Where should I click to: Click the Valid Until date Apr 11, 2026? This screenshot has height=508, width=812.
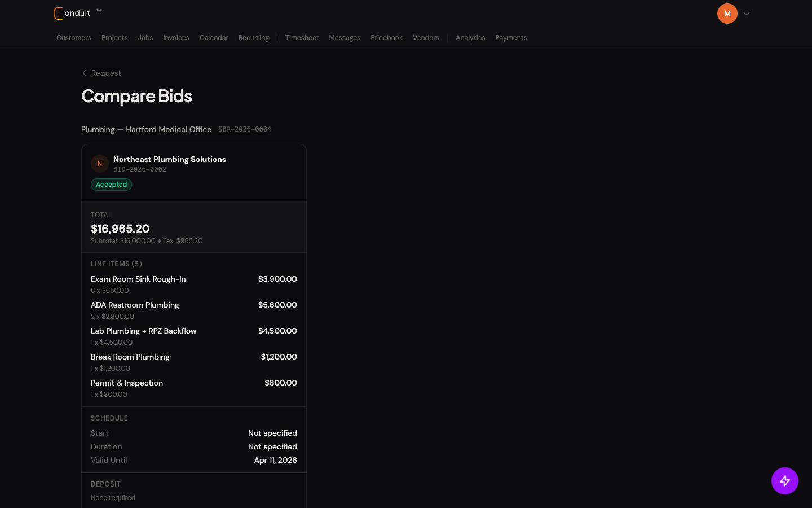coord(275,460)
